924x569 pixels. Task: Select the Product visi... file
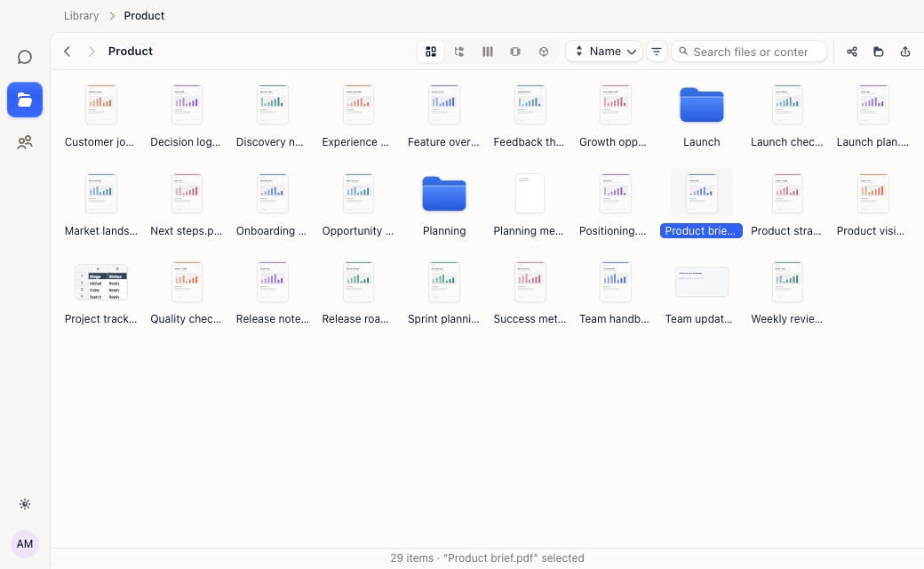872,205
